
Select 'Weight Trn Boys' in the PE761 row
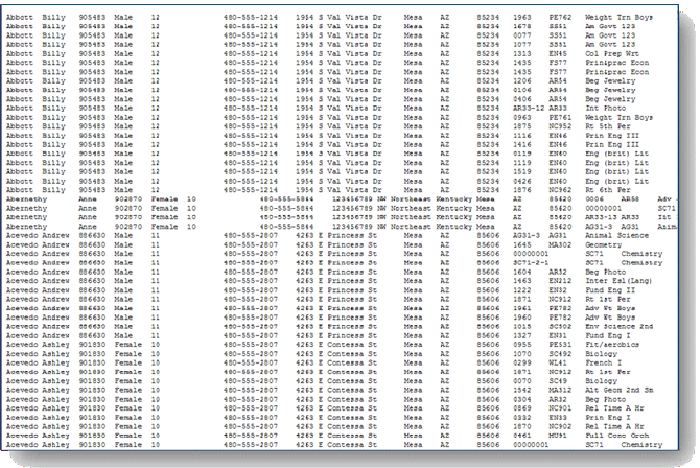pos(619,117)
